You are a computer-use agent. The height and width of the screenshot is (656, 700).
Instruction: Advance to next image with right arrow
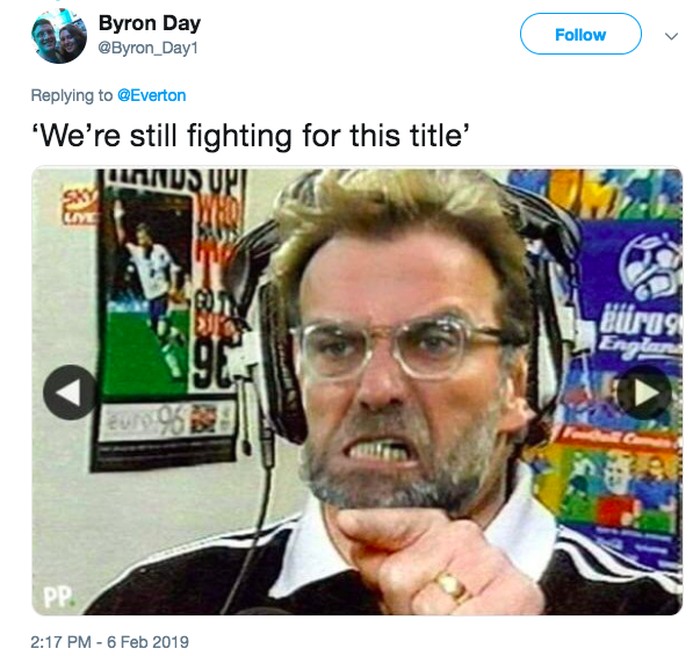pyautogui.click(x=645, y=392)
